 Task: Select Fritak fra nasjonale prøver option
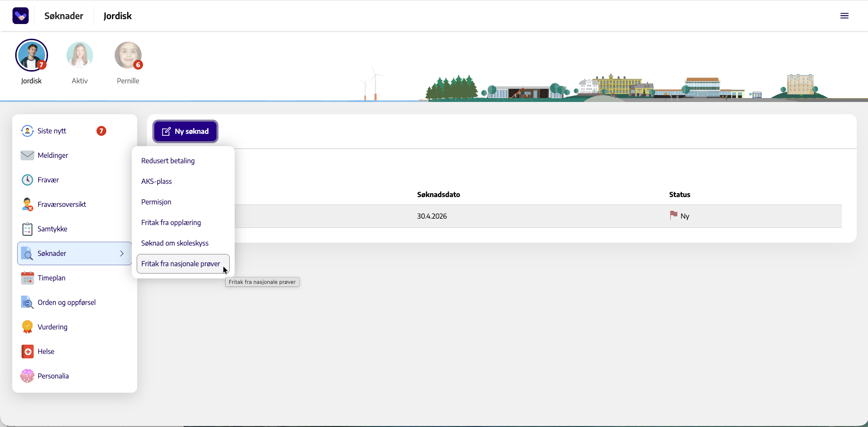pos(183,264)
